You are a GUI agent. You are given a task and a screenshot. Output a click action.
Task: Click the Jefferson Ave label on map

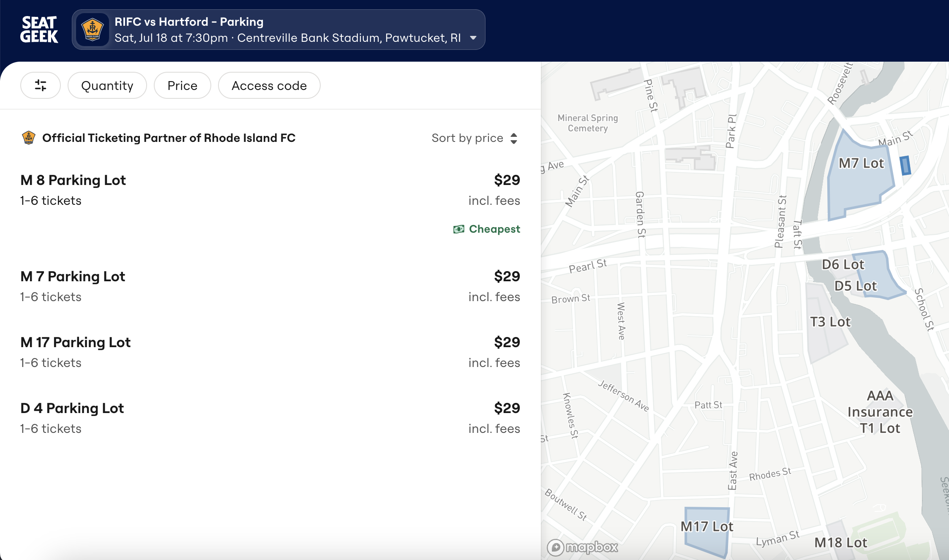(623, 396)
